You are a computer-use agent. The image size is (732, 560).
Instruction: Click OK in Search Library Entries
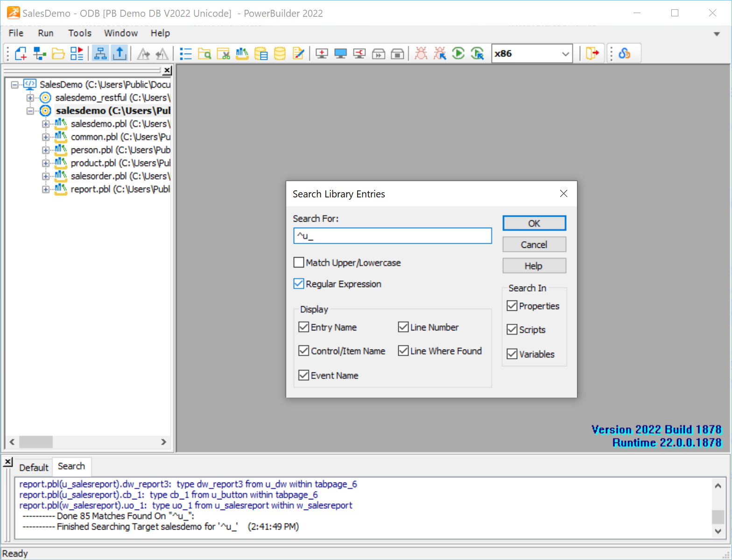tap(534, 223)
